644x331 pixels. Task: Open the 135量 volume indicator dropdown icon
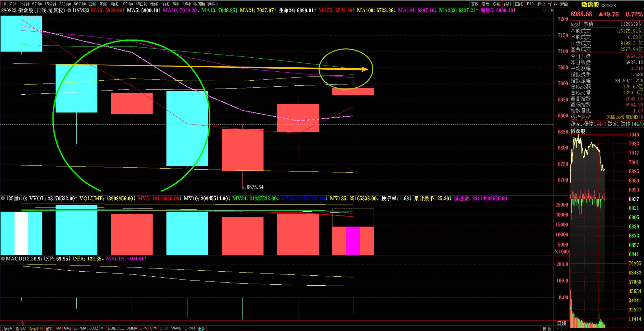point(3,198)
